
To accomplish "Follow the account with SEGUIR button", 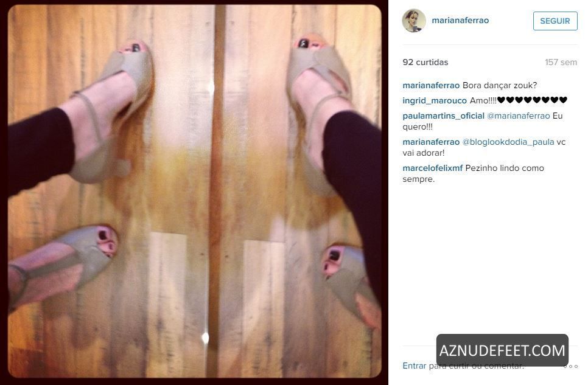I will click(x=555, y=21).
